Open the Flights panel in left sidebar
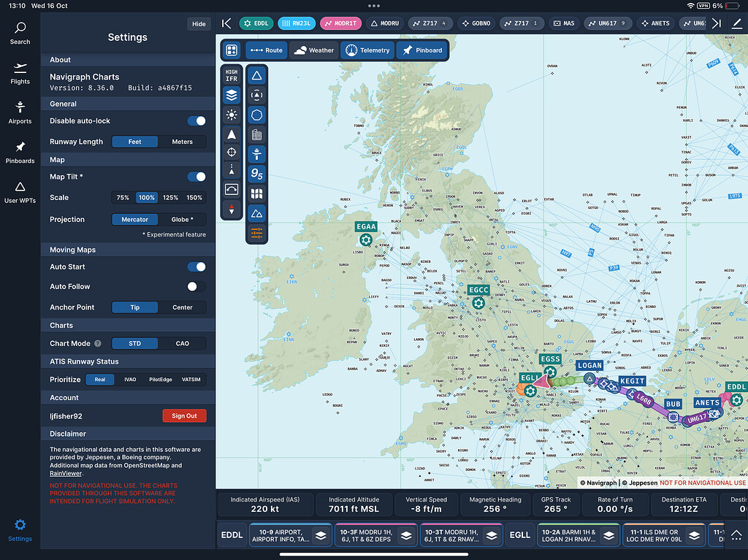The image size is (748, 560). 20,72
